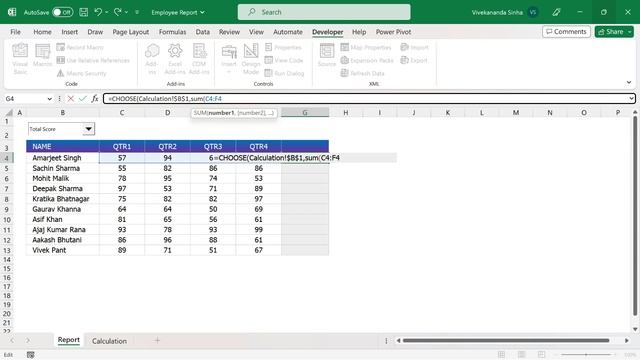Switch to the Data ribbon tab
Image resolution: width=640 pixels, height=360 pixels.
tap(202, 32)
